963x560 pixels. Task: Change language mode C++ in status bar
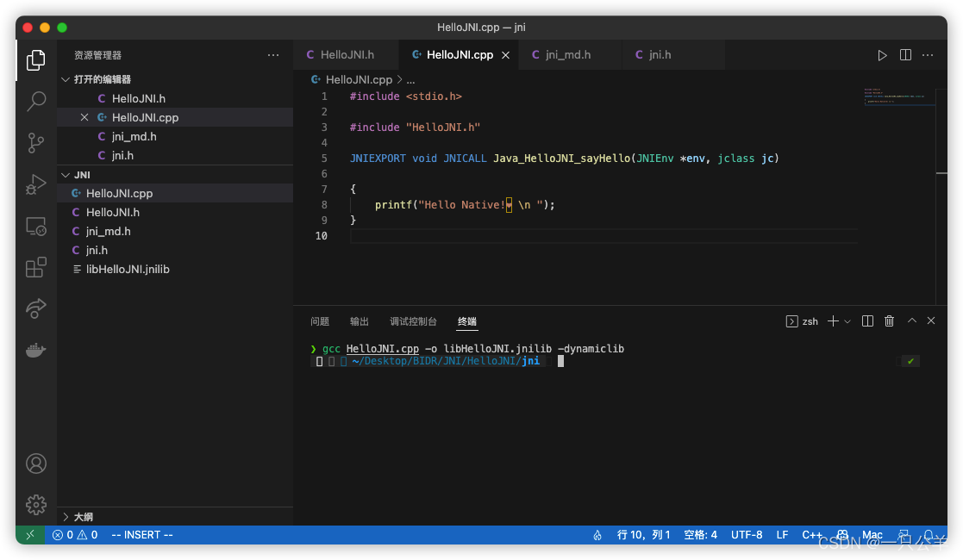(x=811, y=535)
